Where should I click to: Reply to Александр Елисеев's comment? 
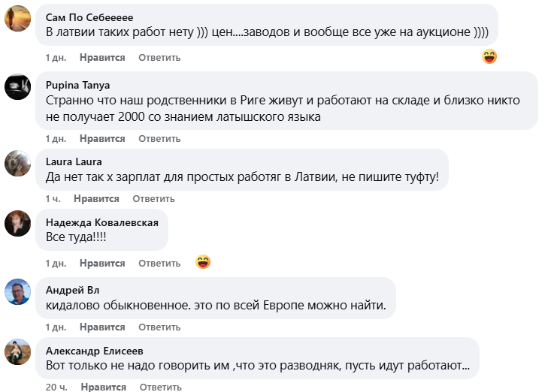[x=159, y=387]
